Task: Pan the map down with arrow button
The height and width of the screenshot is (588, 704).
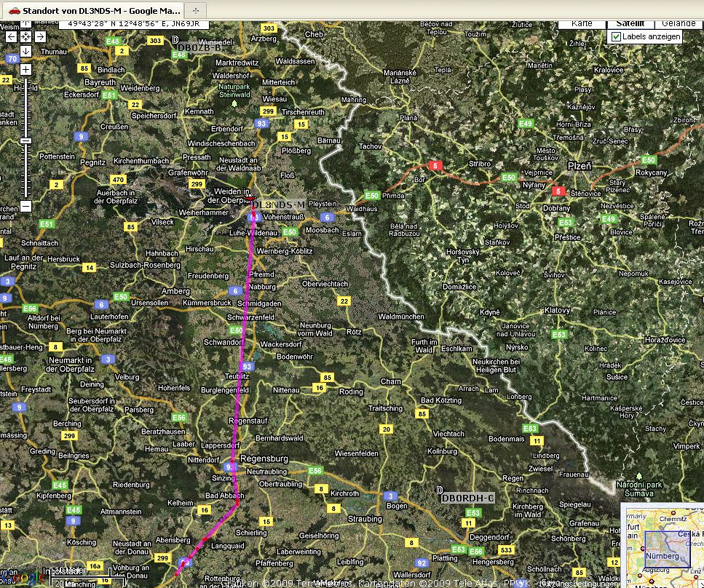Action: [x=25, y=51]
